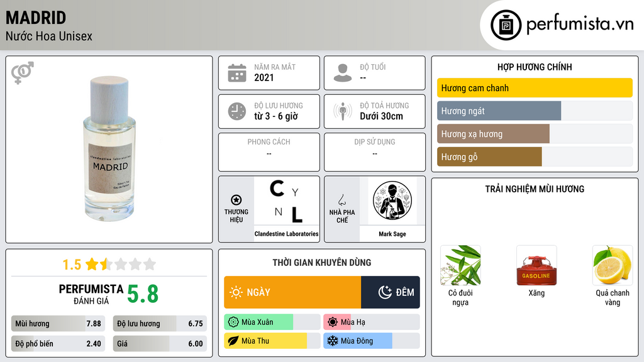
Task: Click the Hương gỗ accord bar
Action: pos(535,156)
